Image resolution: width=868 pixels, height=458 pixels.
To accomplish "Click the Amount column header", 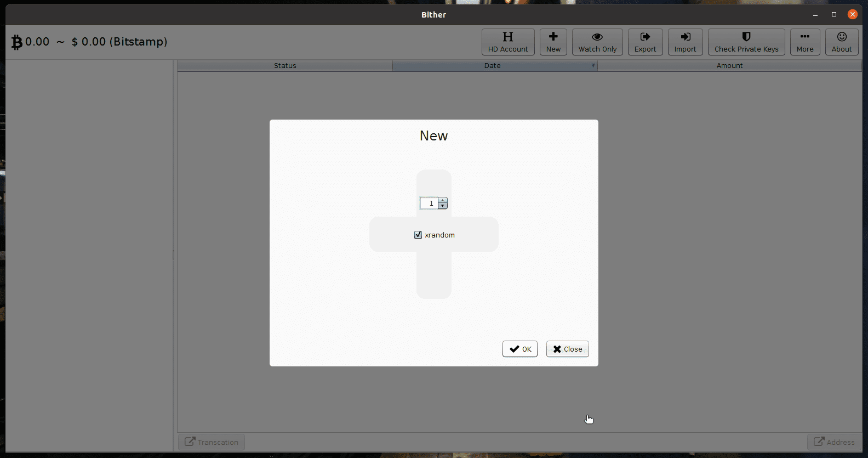I will click(729, 66).
